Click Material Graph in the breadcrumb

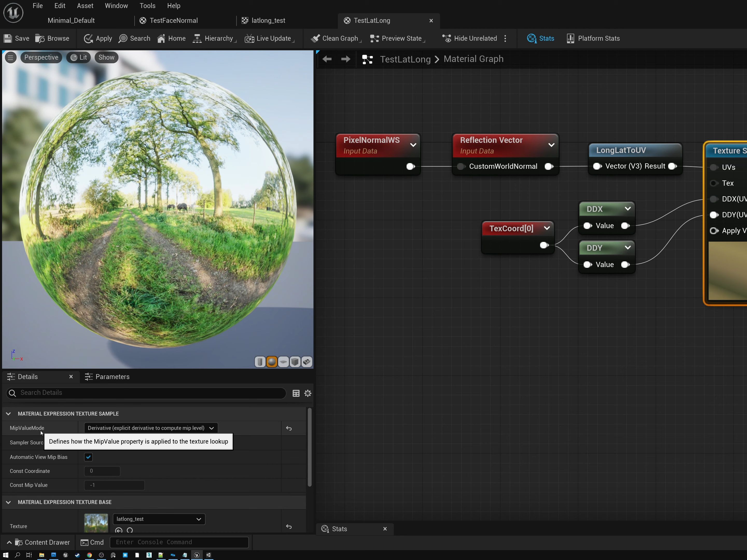pos(473,59)
